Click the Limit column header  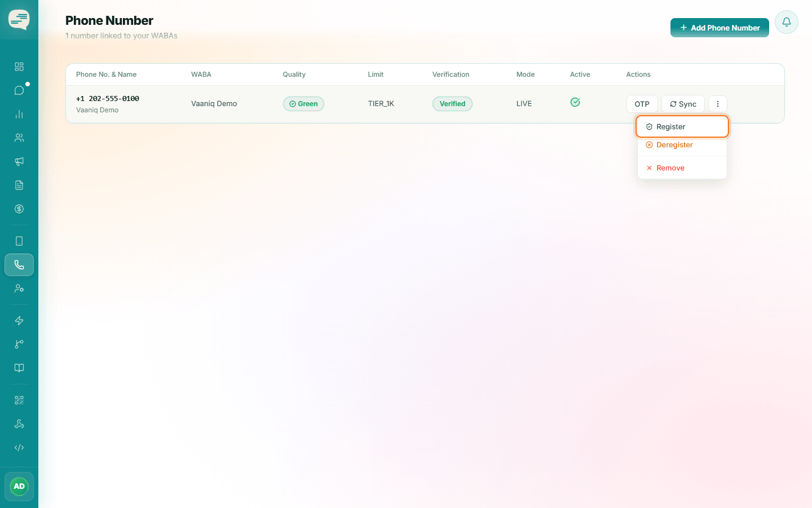point(376,75)
